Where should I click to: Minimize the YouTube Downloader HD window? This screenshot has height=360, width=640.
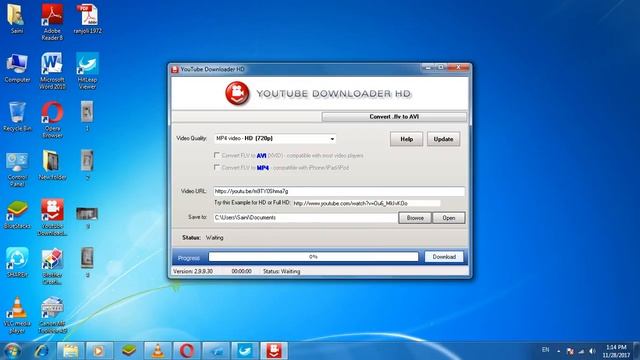[x=427, y=67]
